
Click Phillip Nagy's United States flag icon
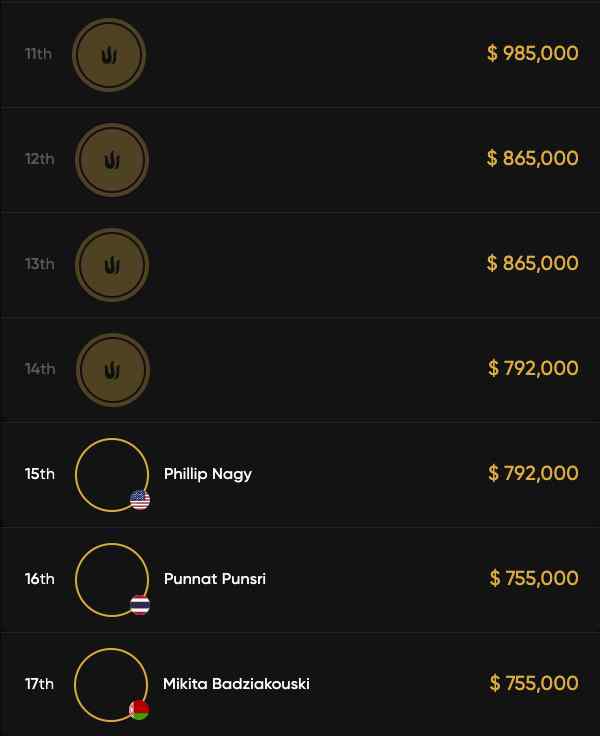point(140,500)
